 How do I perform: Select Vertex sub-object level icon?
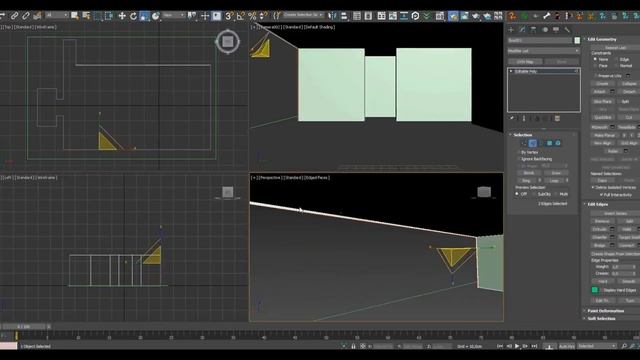pyautogui.click(x=524, y=143)
